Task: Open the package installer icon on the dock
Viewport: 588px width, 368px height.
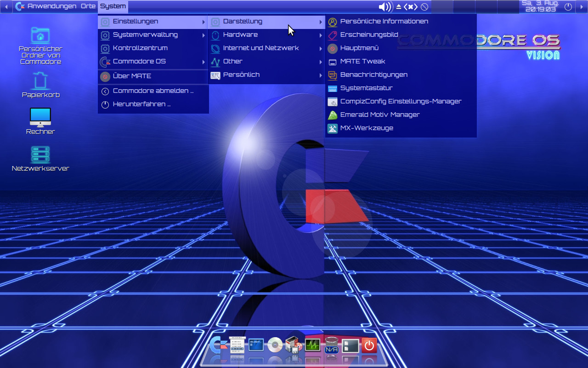Action: click(293, 345)
